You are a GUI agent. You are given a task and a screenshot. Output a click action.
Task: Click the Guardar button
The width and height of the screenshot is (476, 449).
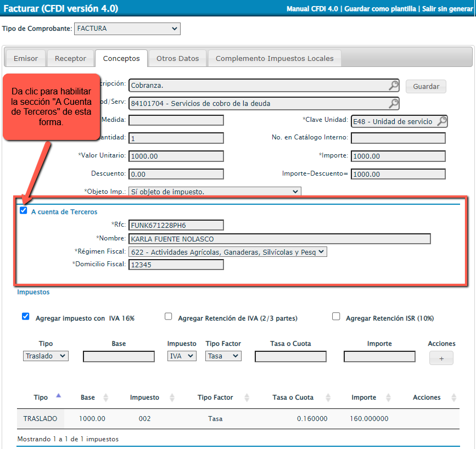pos(426,87)
